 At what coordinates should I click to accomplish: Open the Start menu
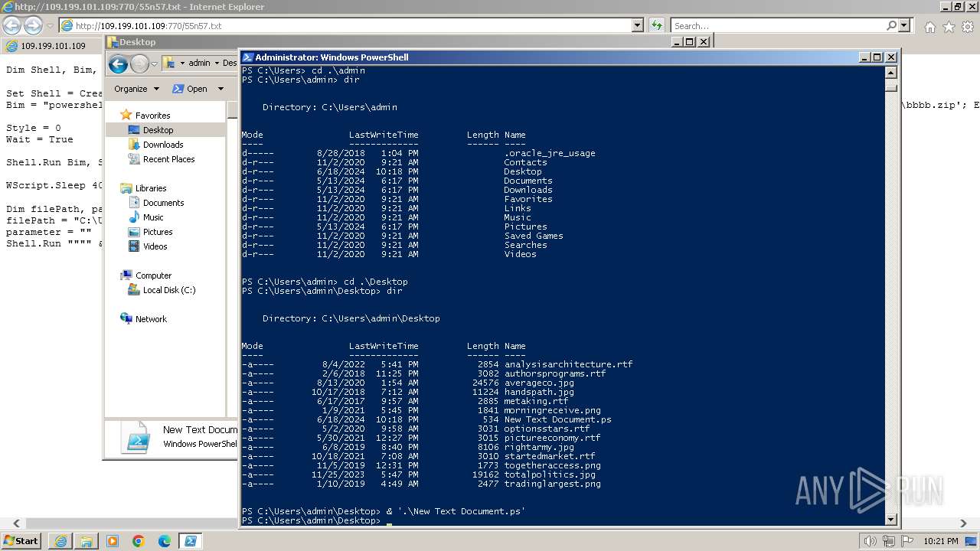pos(21,541)
